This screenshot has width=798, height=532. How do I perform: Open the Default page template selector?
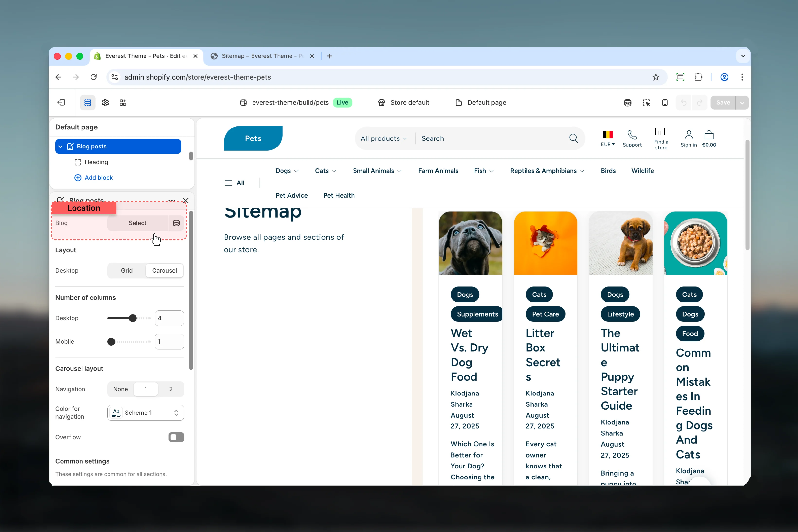pos(481,102)
